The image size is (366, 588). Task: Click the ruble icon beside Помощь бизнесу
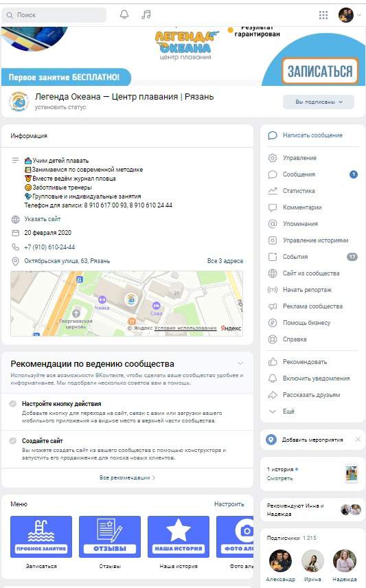(273, 323)
